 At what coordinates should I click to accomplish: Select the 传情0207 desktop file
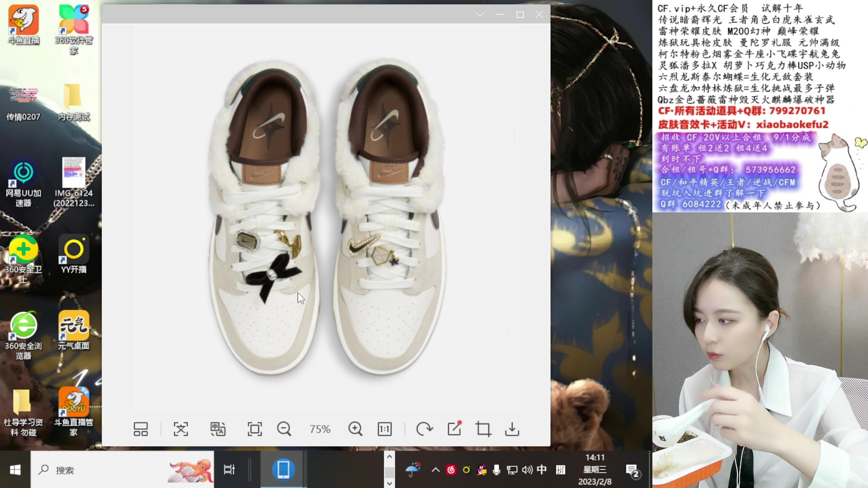24,104
